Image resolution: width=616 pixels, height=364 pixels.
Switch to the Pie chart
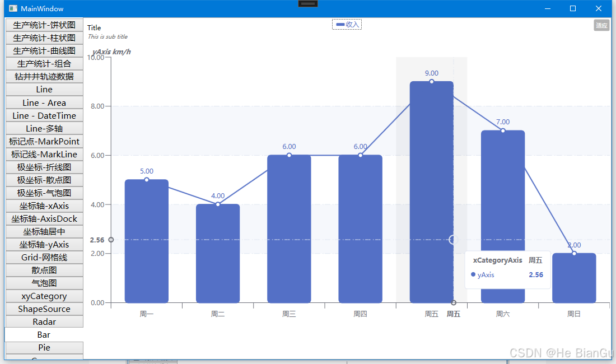pos(44,348)
